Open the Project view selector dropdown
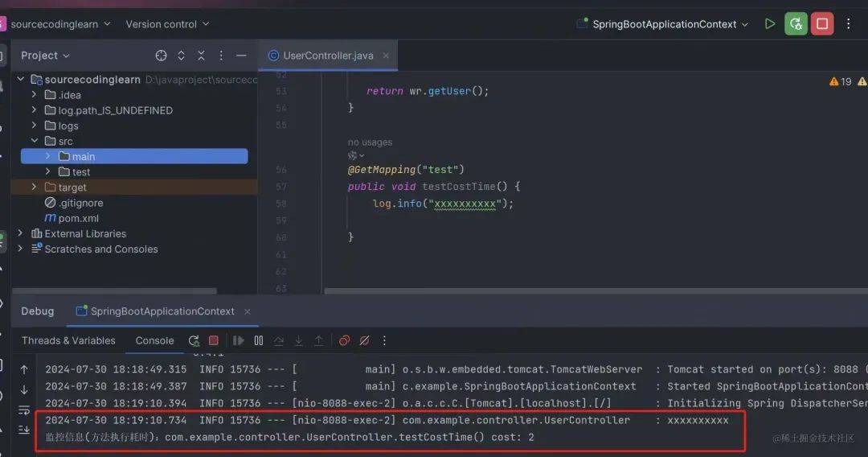This screenshot has width=868, height=457. click(45, 56)
